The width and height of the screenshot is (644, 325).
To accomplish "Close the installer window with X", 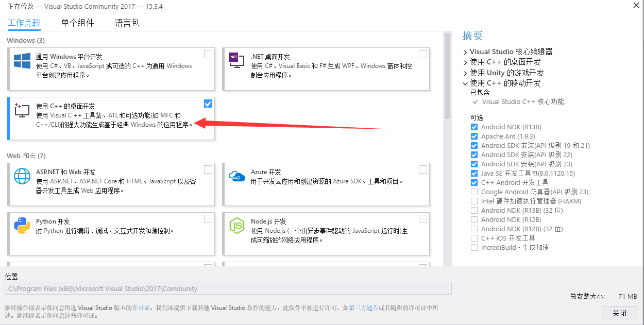I will point(636,4).
